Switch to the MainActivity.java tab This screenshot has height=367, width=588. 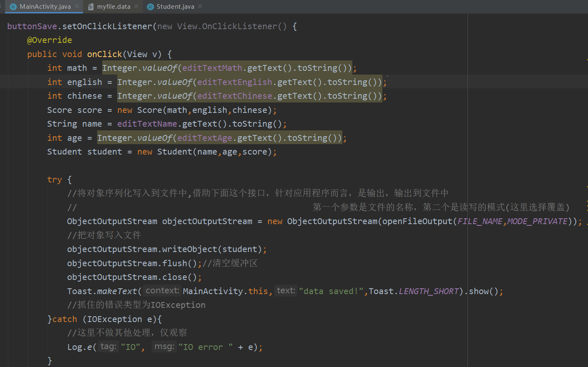click(45, 7)
